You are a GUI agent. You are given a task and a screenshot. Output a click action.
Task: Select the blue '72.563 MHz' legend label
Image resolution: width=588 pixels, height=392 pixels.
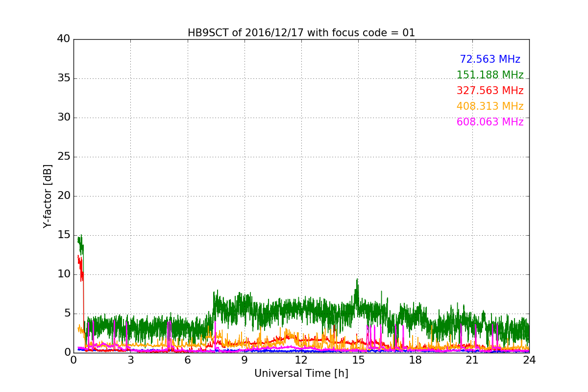coord(490,59)
